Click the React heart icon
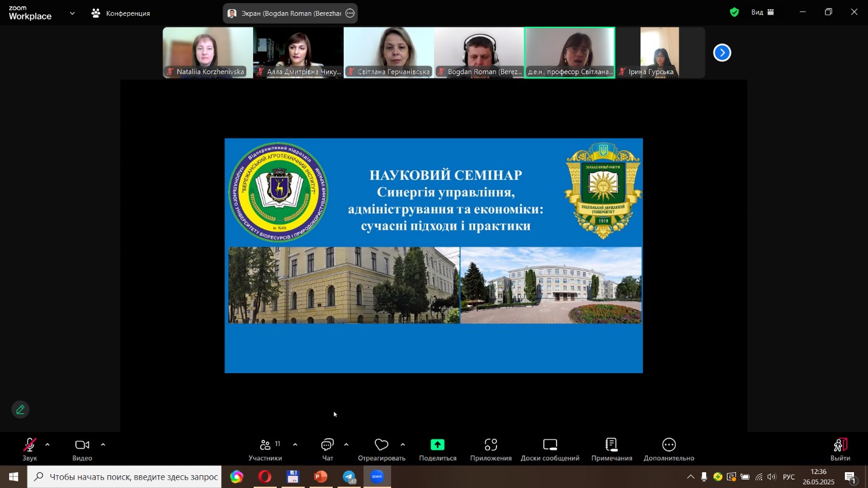The image size is (868, 488). pyautogui.click(x=381, y=445)
